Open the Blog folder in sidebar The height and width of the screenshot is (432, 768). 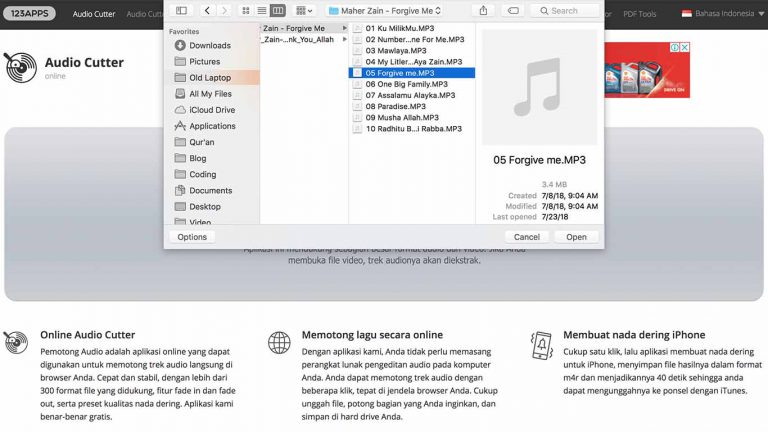pos(197,158)
